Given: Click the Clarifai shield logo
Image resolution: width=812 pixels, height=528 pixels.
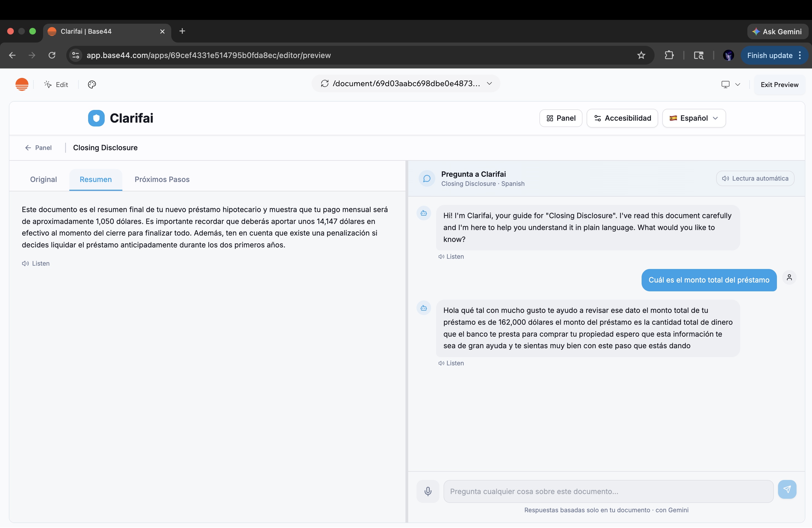Looking at the screenshot, I should coord(96,118).
